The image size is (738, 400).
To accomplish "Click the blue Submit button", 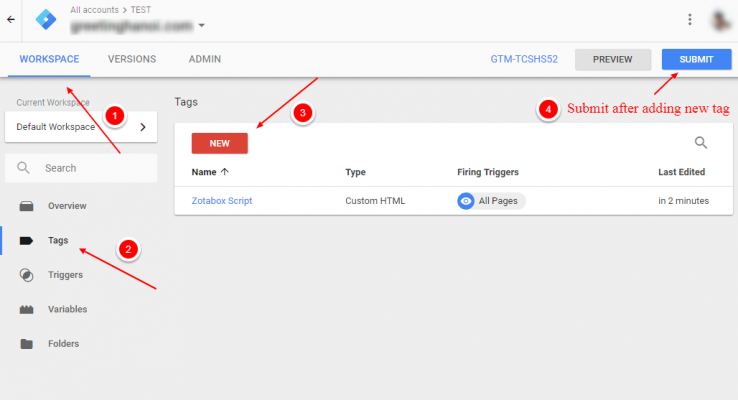I will pos(696,59).
